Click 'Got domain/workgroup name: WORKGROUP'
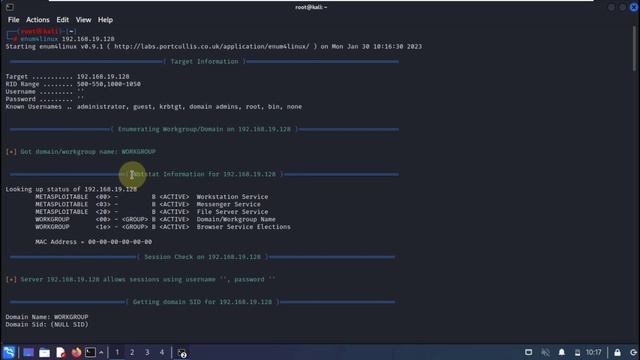 coord(81,152)
